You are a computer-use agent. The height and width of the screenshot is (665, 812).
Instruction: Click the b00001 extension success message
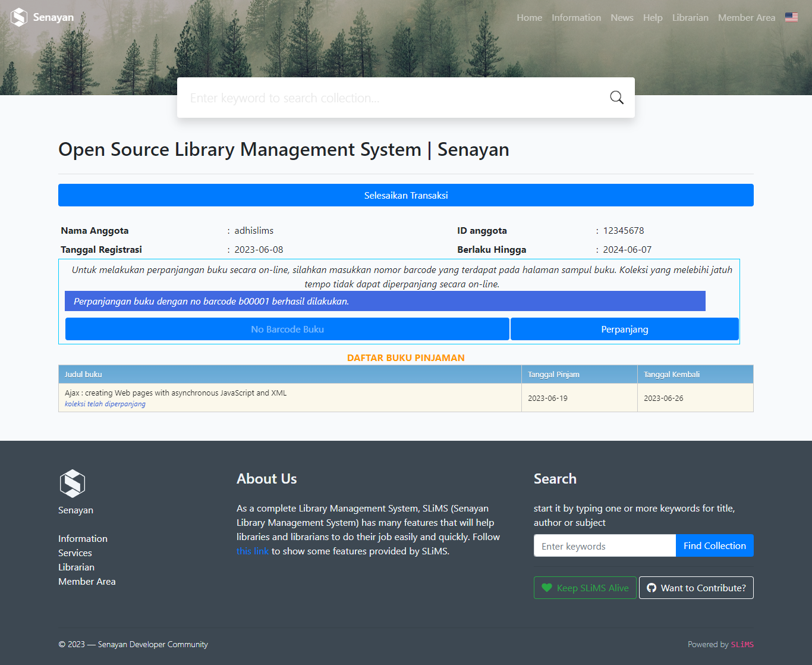(385, 301)
